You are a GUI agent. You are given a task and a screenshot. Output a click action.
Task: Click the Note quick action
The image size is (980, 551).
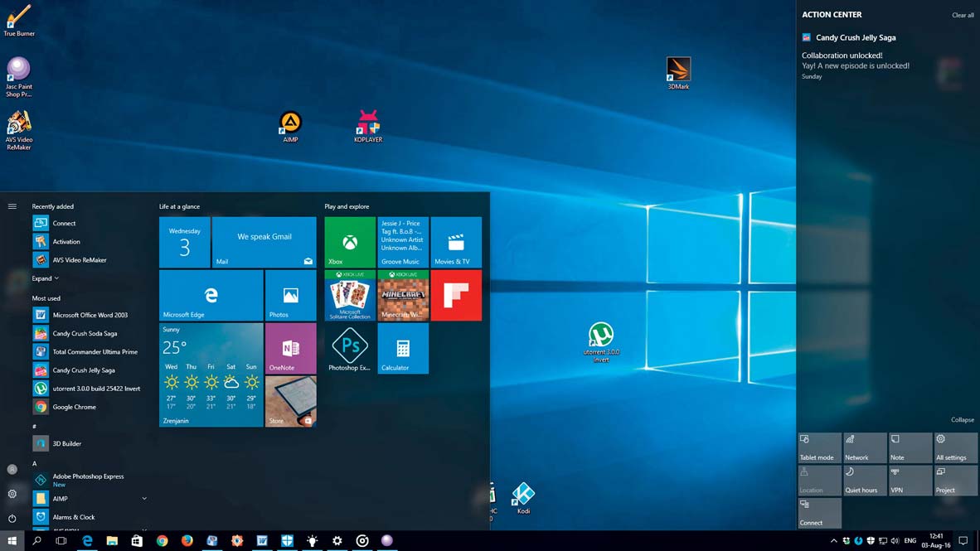910,448
